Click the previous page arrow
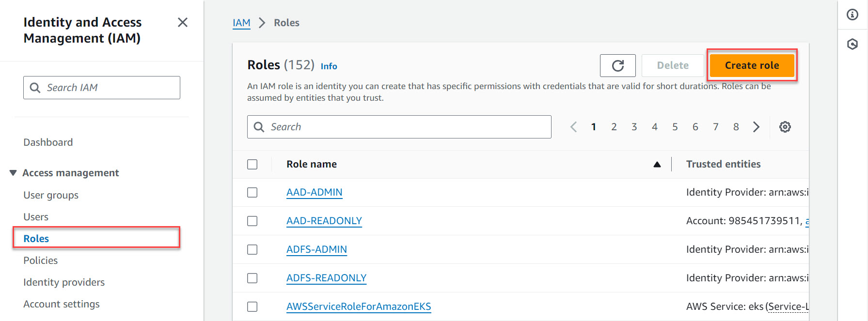Image resolution: width=868 pixels, height=321 pixels. 573,127
